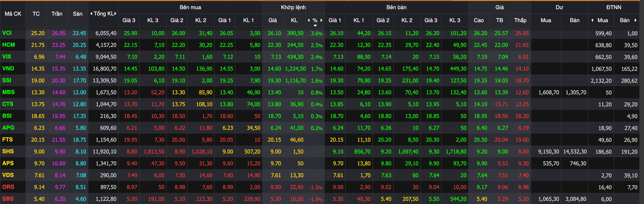Click SHS buy volume 1,813,50
Image resolution: width=644 pixels, height=204 pixels.
(x=154, y=151)
